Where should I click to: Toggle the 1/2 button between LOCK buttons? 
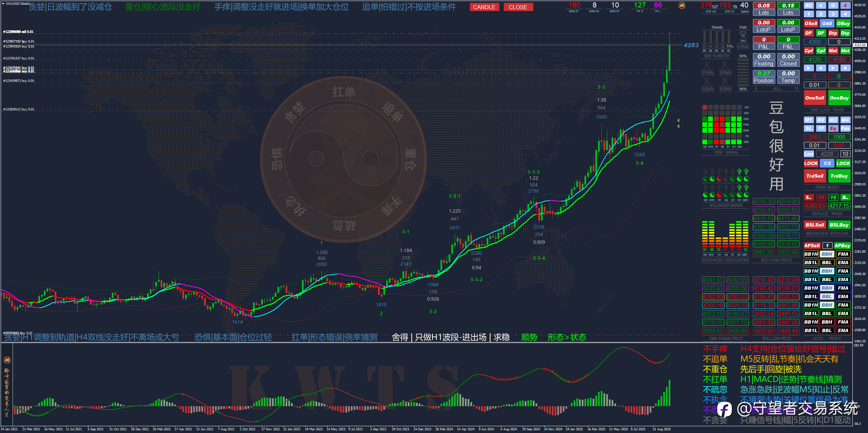coord(827,163)
